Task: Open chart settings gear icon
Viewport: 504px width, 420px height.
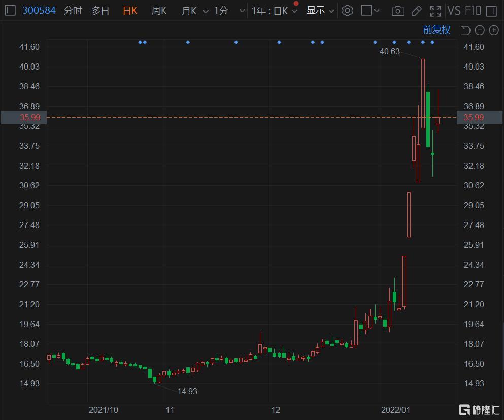Action: point(348,11)
